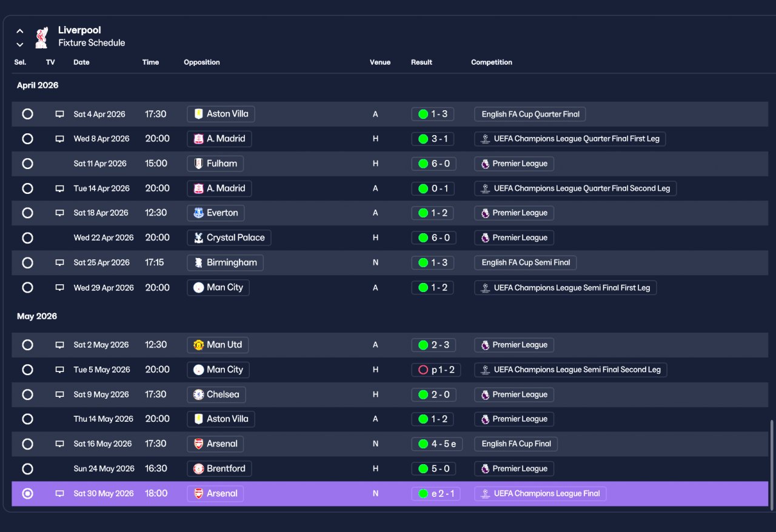Click the Liverpool club crest icon
776x532 pixels.
[x=41, y=37]
